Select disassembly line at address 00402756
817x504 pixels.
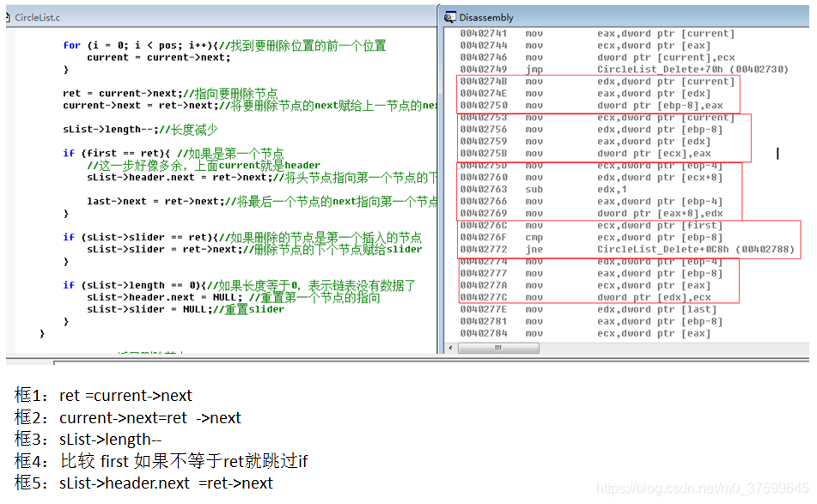[x=591, y=129]
